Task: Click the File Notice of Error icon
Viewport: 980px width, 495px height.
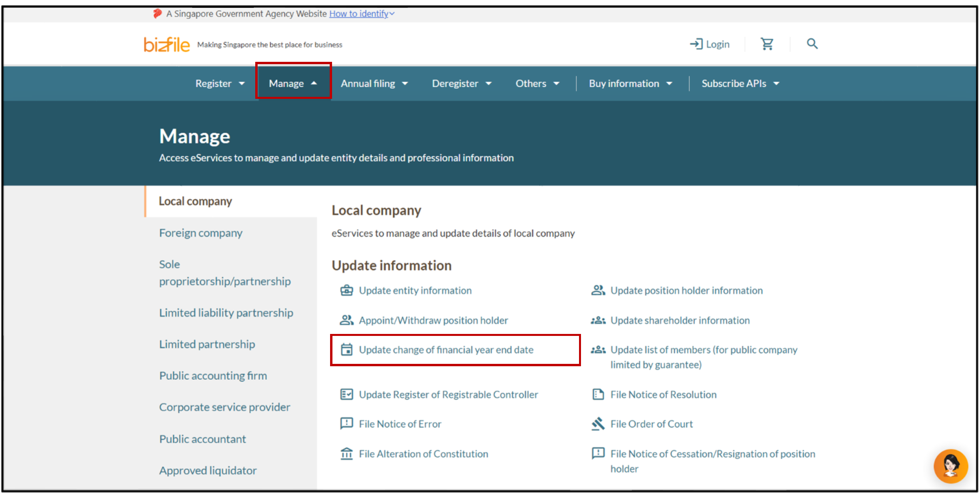Action: (346, 424)
